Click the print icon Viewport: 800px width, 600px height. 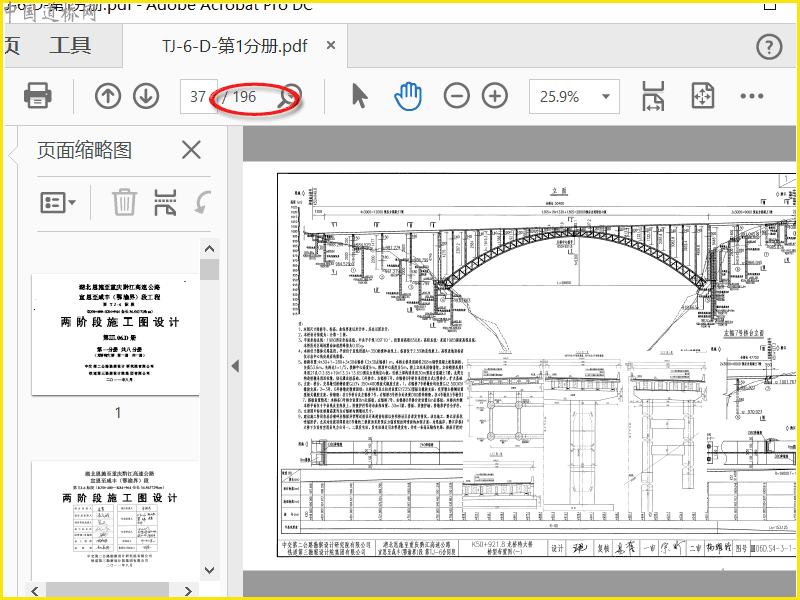coord(38,95)
